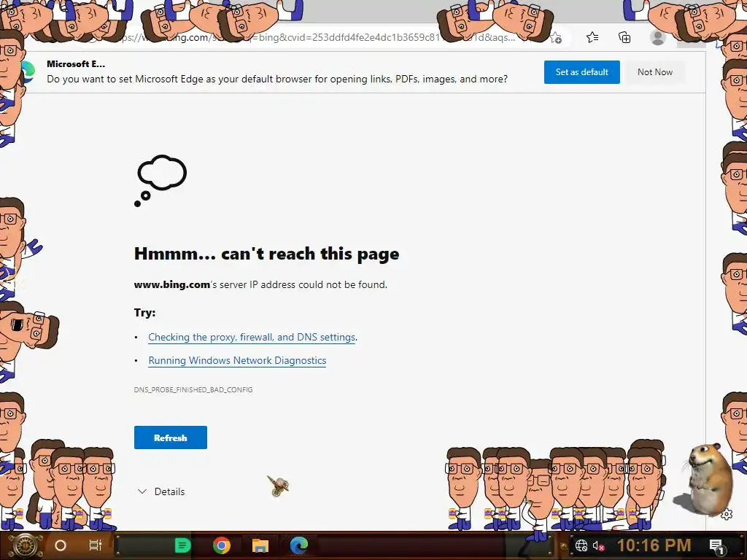
Task: Click the blue Refresh button
Action: tap(171, 437)
